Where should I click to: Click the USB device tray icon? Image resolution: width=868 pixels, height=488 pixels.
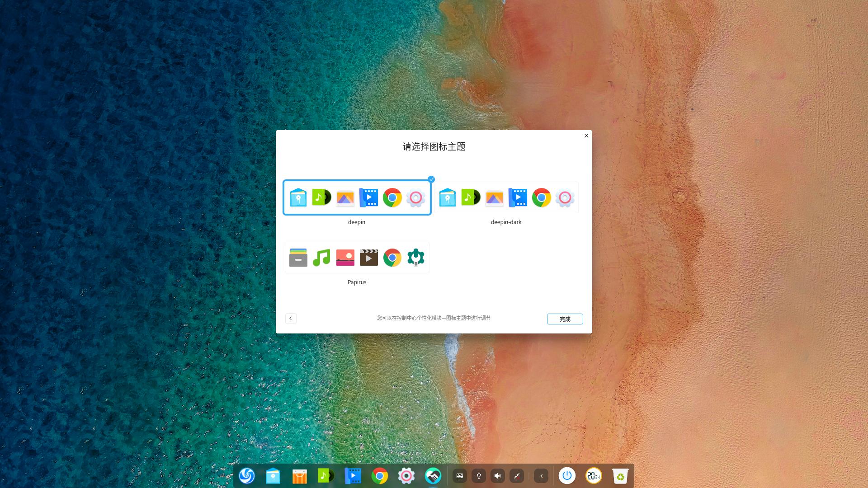tap(479, 476)
